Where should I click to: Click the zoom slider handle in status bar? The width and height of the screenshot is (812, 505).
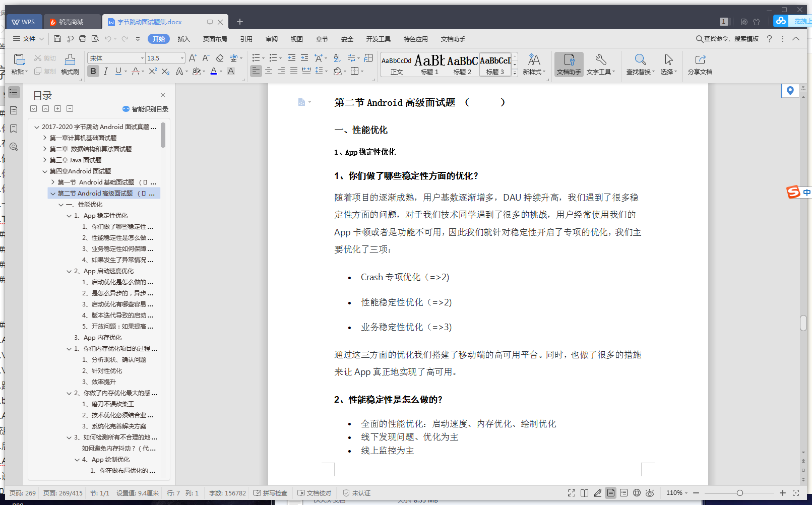click(x=740, y=493)
